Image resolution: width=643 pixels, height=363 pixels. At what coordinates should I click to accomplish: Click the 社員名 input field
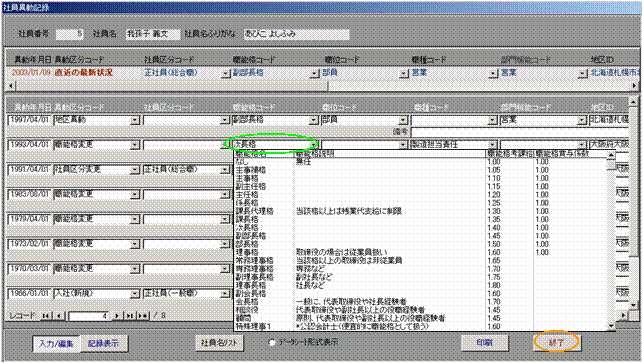tap(153, 34)
